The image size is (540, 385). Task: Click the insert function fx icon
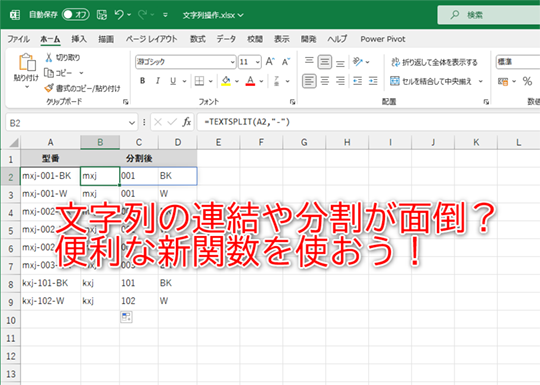[186, 122]
